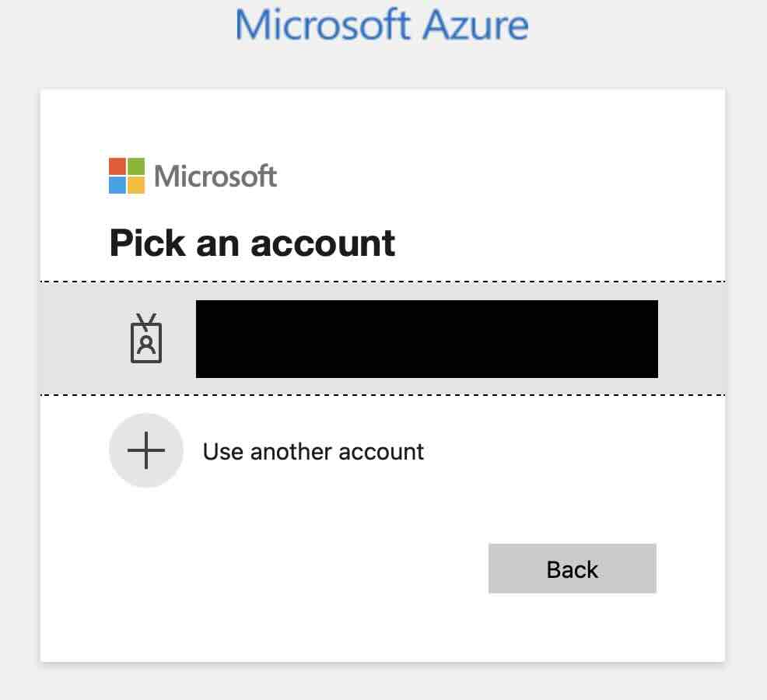Click the gray circle around the plus sign
The height and width of the screenshot is (700, 767).
click(x=146, y=450)
